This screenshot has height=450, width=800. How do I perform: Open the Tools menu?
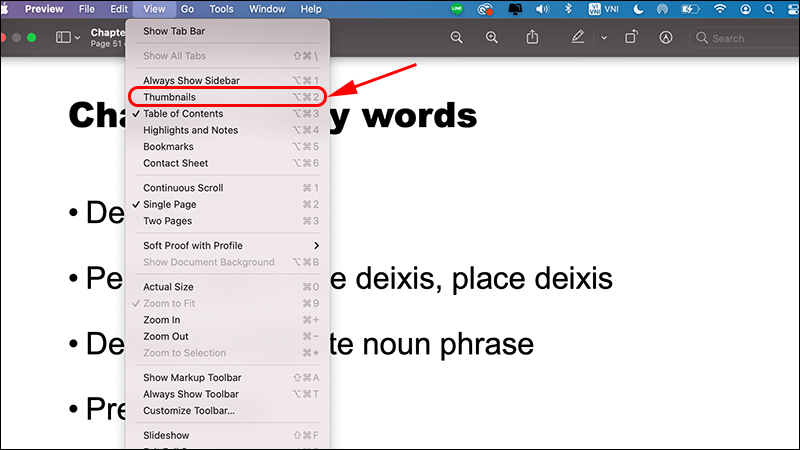[221, 9]
